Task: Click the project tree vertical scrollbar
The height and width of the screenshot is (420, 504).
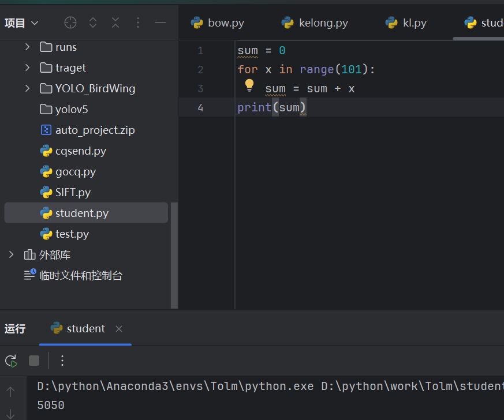Action: coord(174,254)
